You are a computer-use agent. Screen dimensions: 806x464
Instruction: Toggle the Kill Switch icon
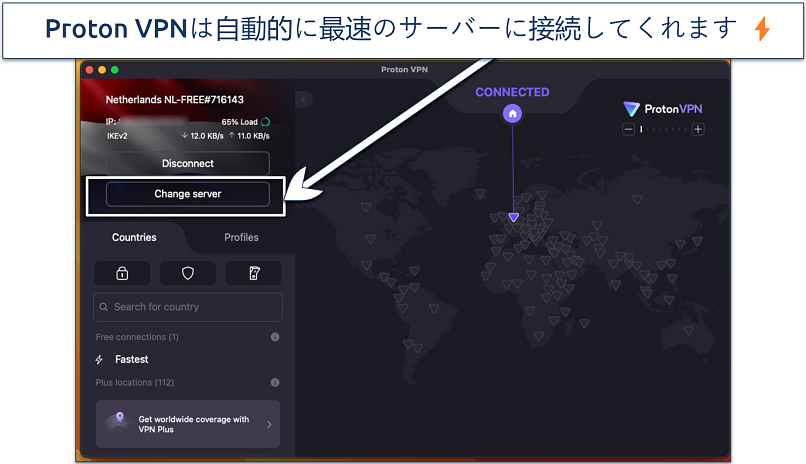click(253, 273)
